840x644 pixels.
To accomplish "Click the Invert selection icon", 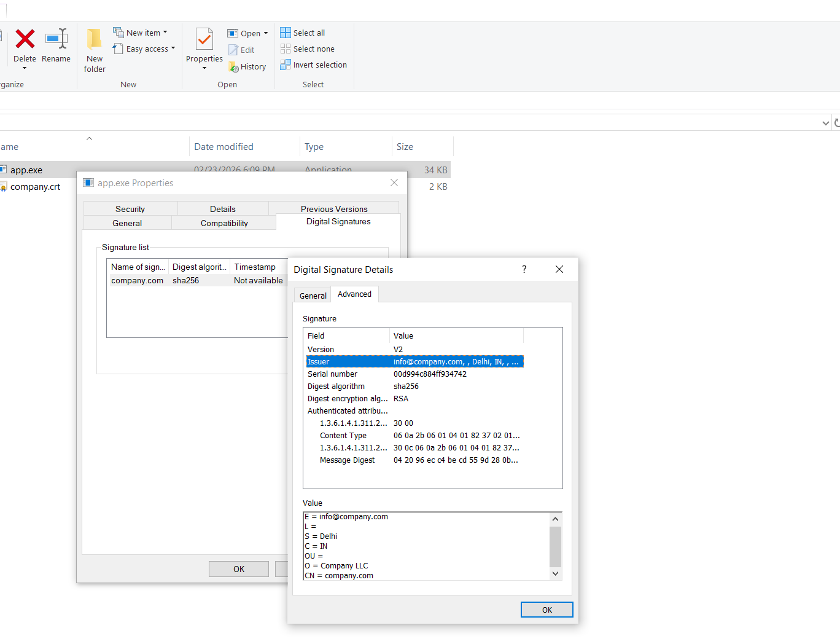I will point(285,64).
